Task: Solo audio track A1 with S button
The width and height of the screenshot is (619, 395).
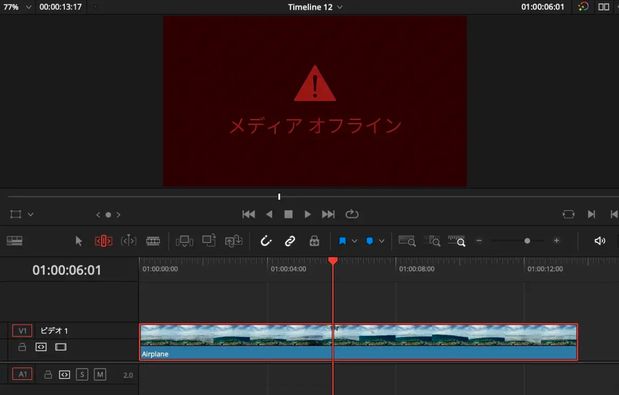Action: coord(82,374)
